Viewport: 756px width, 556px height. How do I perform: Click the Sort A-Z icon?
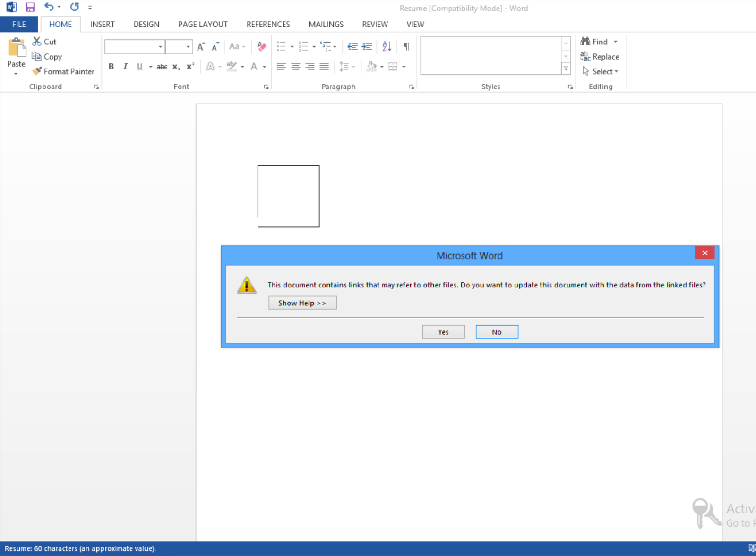click(x=387, y=46)
